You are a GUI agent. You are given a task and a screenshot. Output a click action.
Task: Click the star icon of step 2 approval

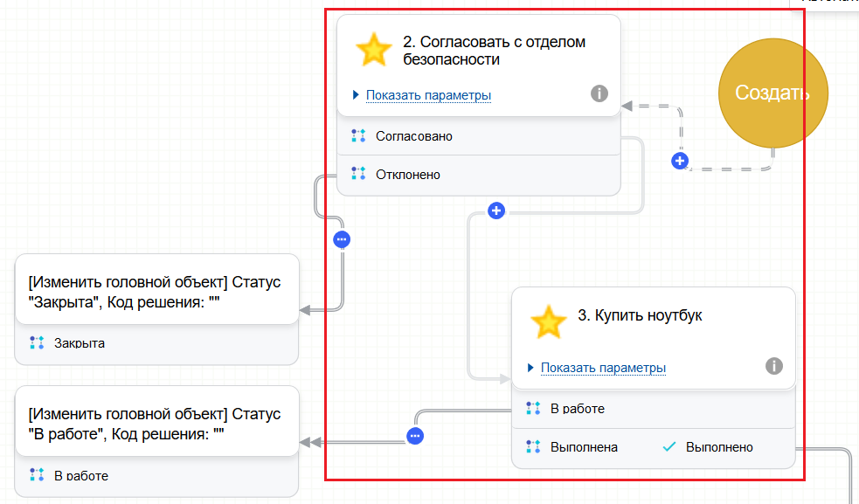(373, 50)
